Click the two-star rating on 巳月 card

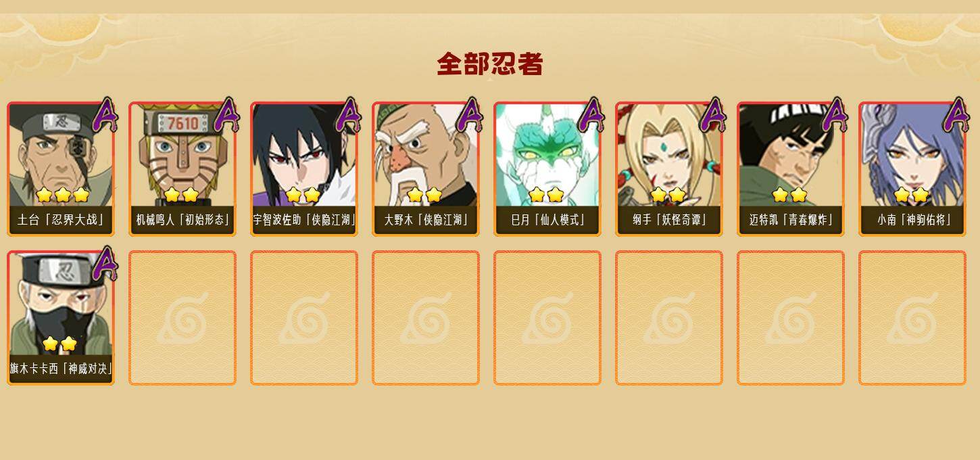(x=546, y=195)
